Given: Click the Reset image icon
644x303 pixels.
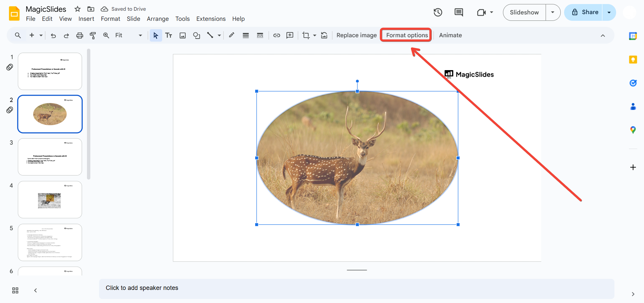Looking at the screenshot, I should [324, 35].
